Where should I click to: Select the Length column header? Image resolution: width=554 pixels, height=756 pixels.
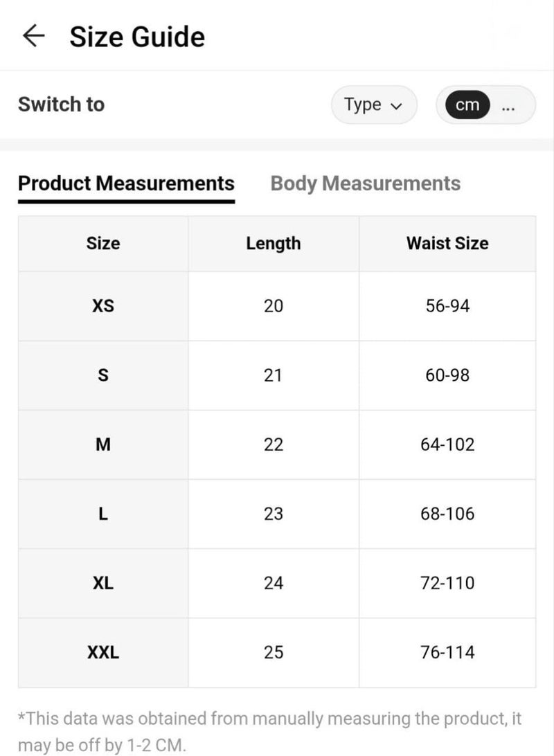(274, 243)
